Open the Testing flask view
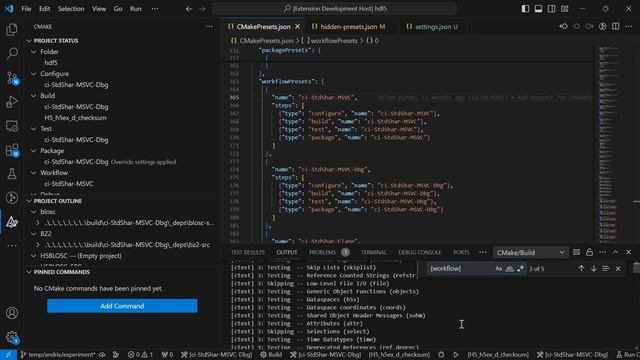 pos(12,174)
